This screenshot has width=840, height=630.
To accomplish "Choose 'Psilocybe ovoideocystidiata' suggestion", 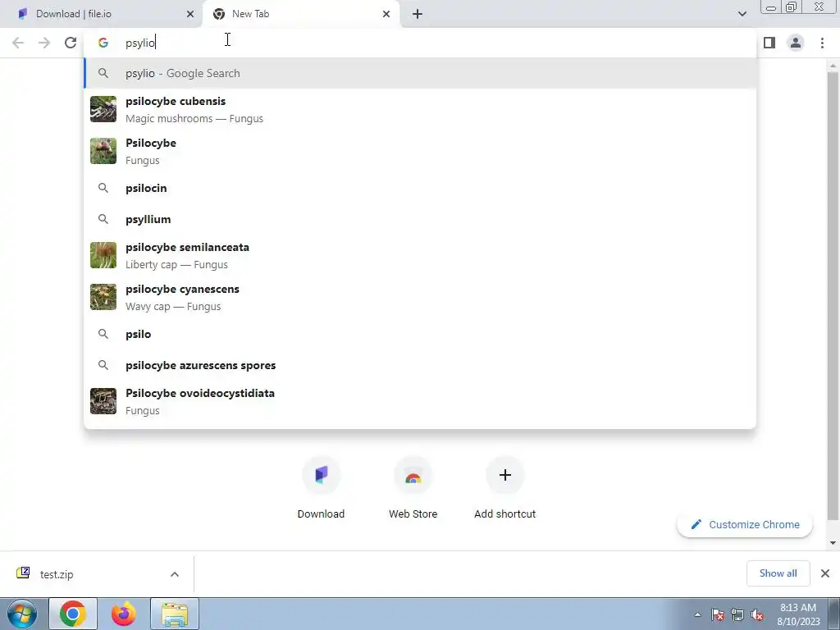I will pyautogui.click(x=420, y=401).
